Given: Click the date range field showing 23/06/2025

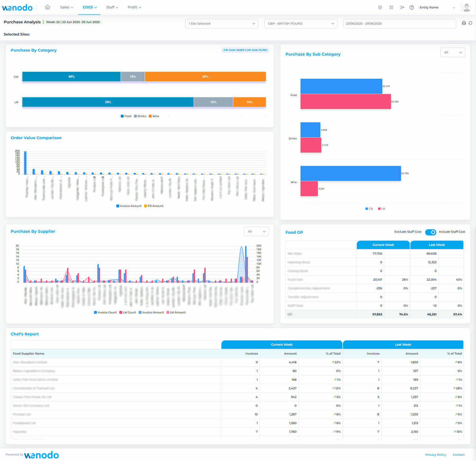Looking at the screenshot, I should [x=399, y=23].
